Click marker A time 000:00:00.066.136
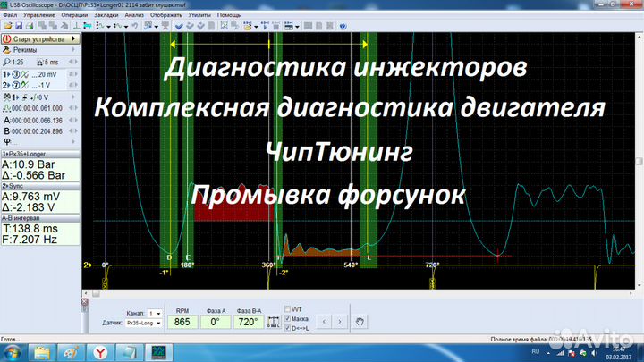Viewport: 644px width, 362px height. coord(40,121)
